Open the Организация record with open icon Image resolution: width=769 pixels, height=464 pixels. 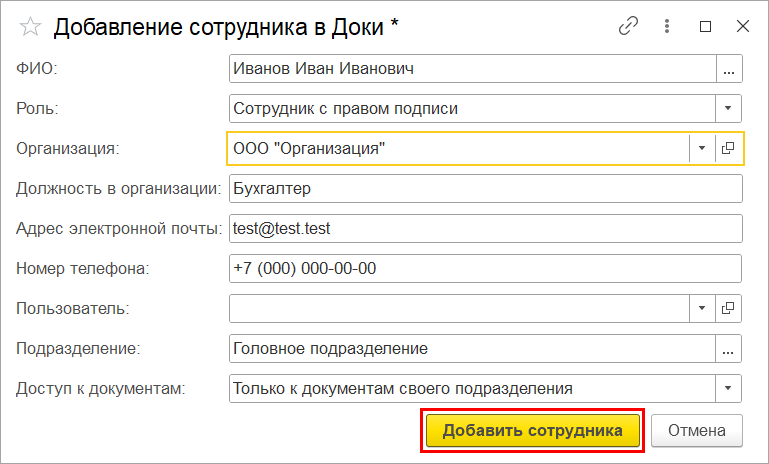[728, 148]
